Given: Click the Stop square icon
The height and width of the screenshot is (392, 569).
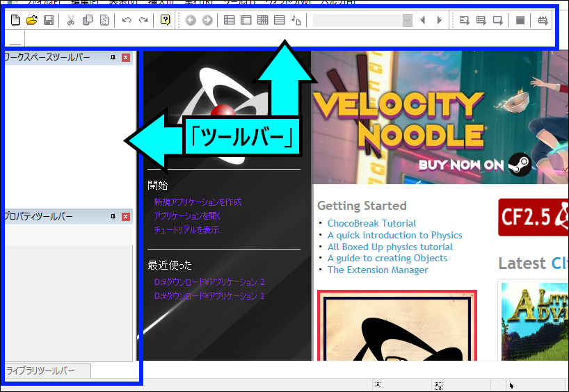Looking at the screenshot, I should (520, 20).
